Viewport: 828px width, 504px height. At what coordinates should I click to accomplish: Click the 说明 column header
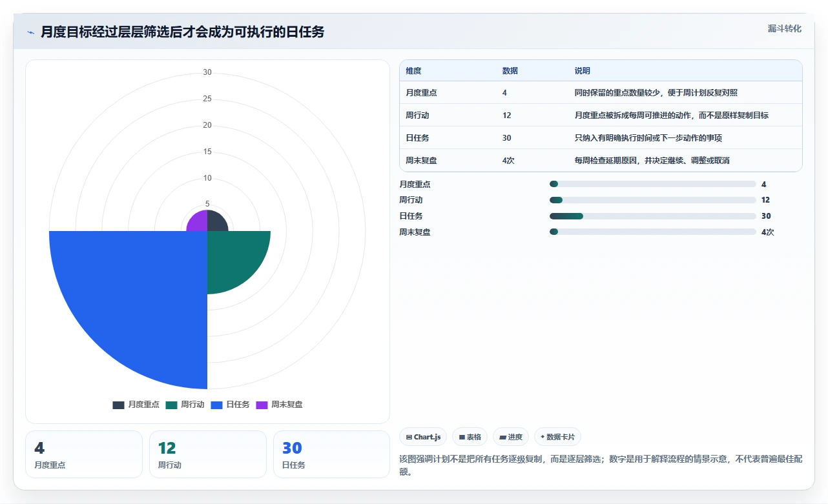(583, 71)
